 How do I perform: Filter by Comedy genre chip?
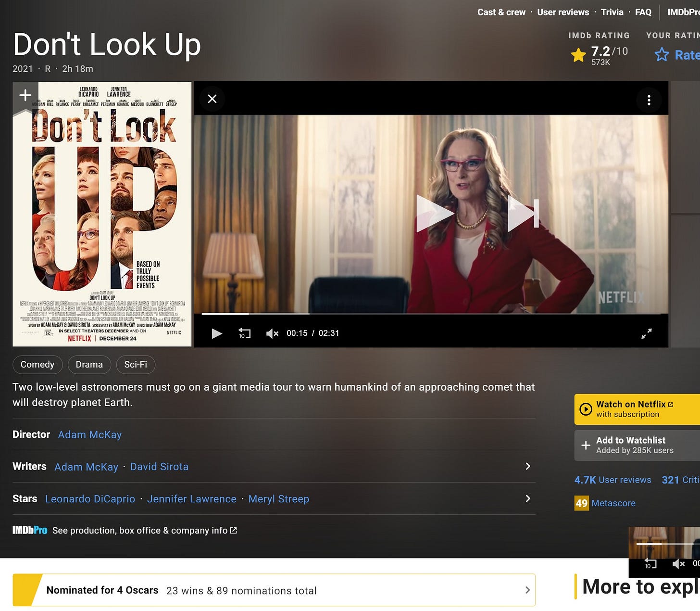(37, 365)
